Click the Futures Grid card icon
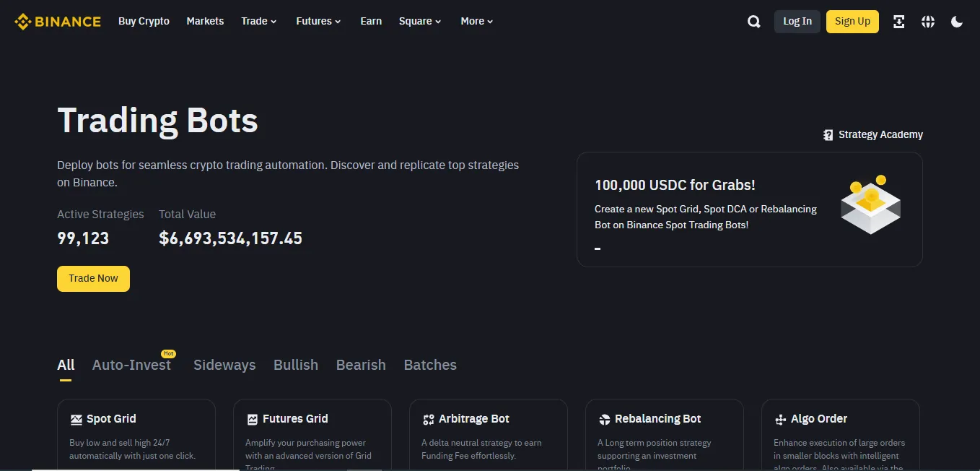Screen dimensions: 980x471 253,419
